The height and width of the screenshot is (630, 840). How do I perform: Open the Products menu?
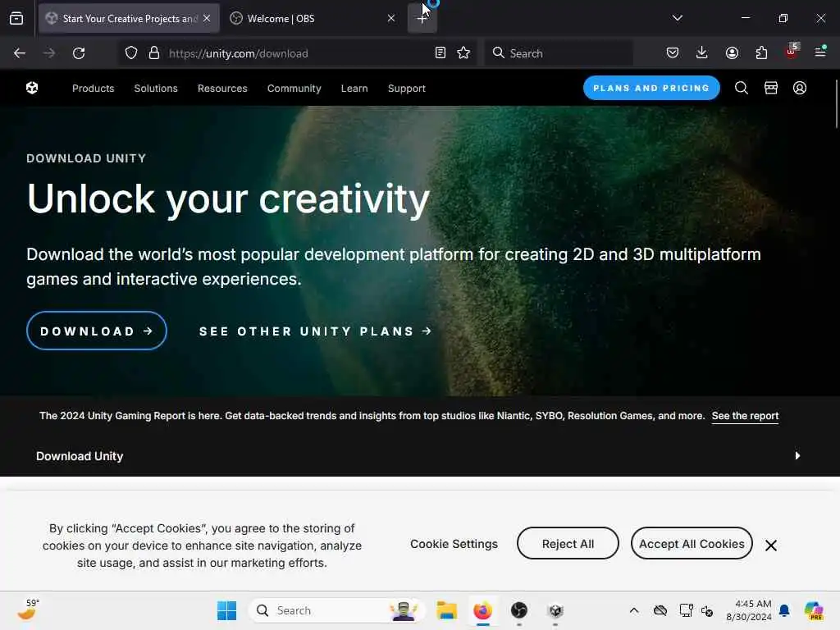pyautogui.click(x=94, y=89)
